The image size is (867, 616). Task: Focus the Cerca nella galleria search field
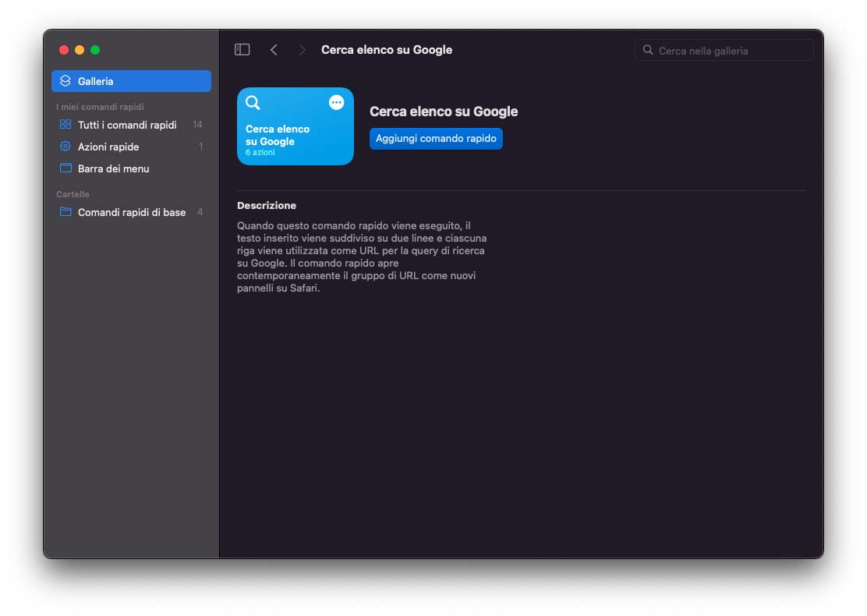coord(724,51)
